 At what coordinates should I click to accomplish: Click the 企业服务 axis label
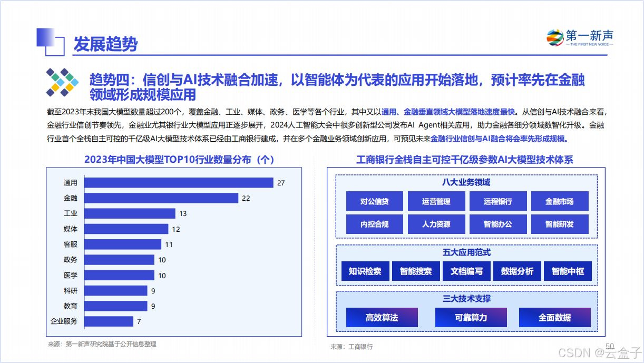click(64, 321)
